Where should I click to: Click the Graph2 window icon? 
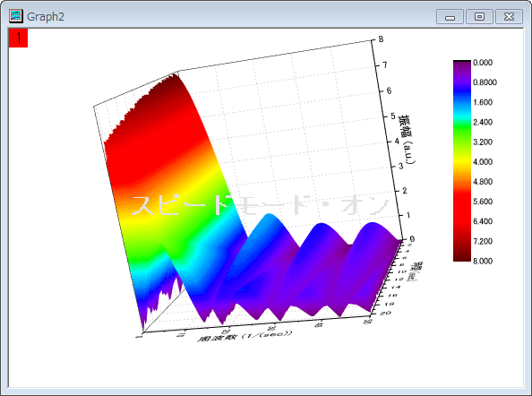[x=16, y=16]
